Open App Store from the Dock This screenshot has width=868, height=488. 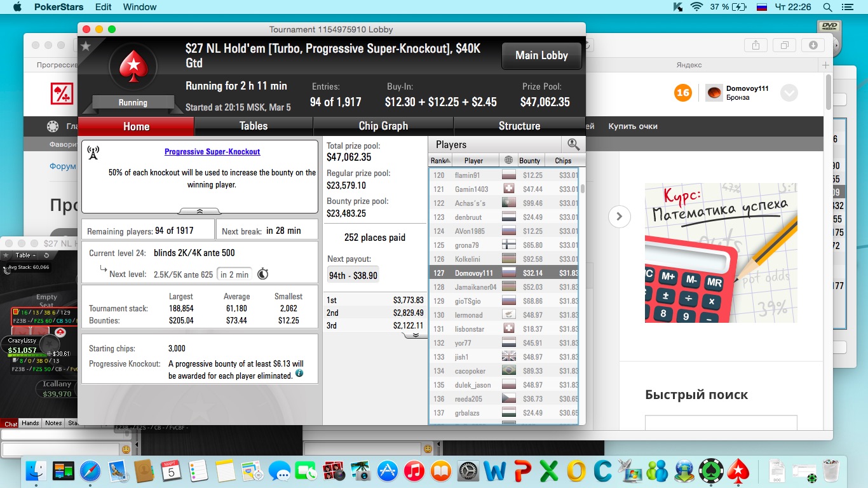(x=388, y=471)
